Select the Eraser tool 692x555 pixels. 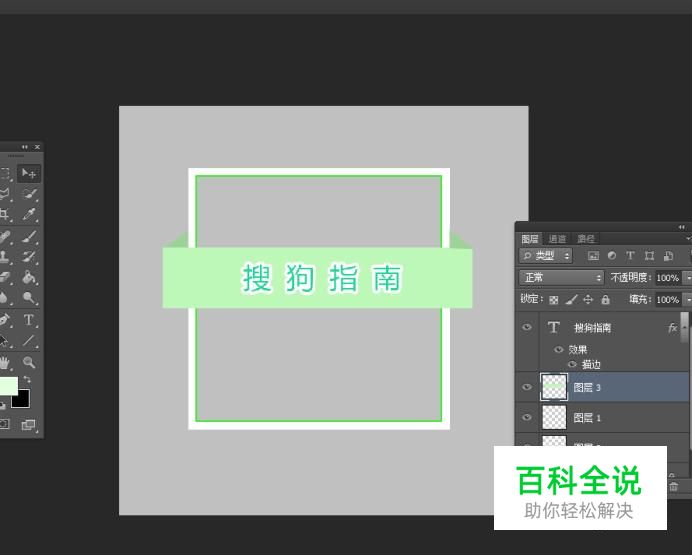[x=4, y=278]
